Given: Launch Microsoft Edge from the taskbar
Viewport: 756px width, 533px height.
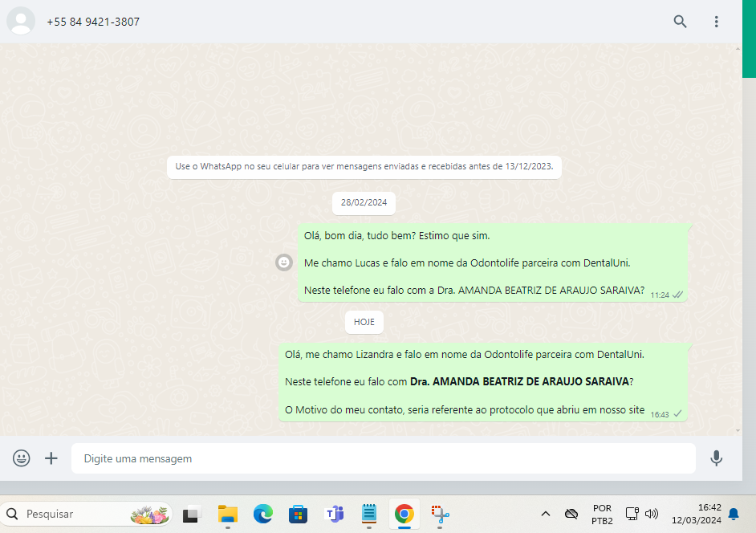Looking at the screenshot, I should click(263, 515).
